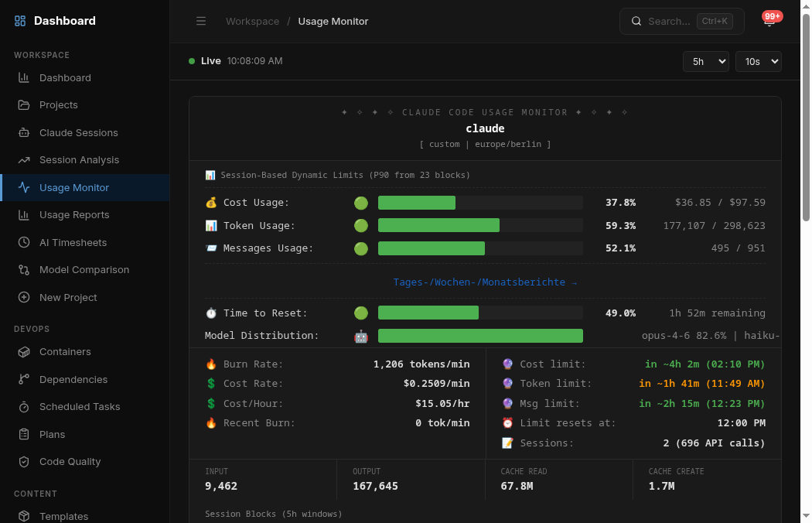Toggle the sidebar with the hamburger icon
The width and height of the screenshot is (812, 523).
pos(201,21)
